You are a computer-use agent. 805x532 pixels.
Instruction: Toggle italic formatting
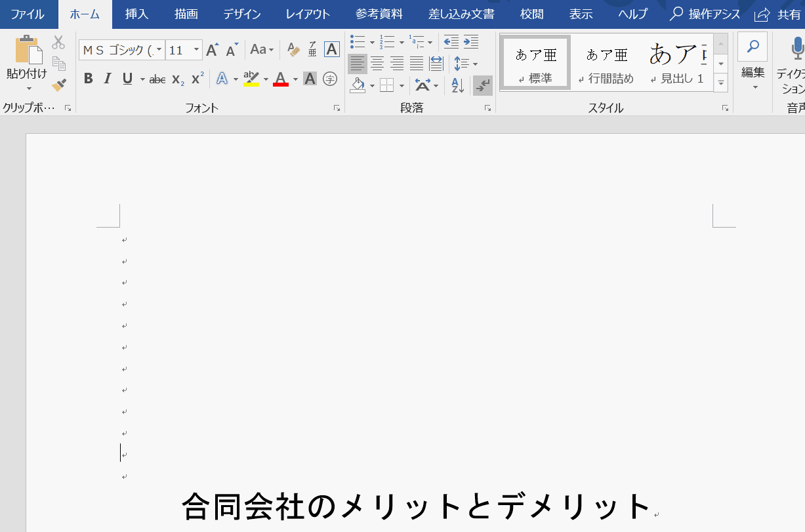click(x=108, y=79)
